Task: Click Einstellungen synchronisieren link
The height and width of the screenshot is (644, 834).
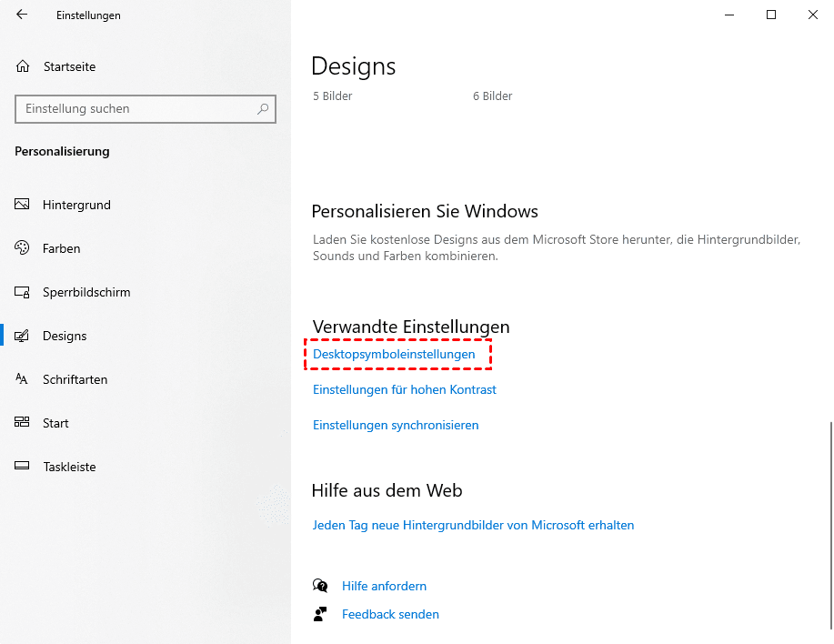Action: point(396,425)
